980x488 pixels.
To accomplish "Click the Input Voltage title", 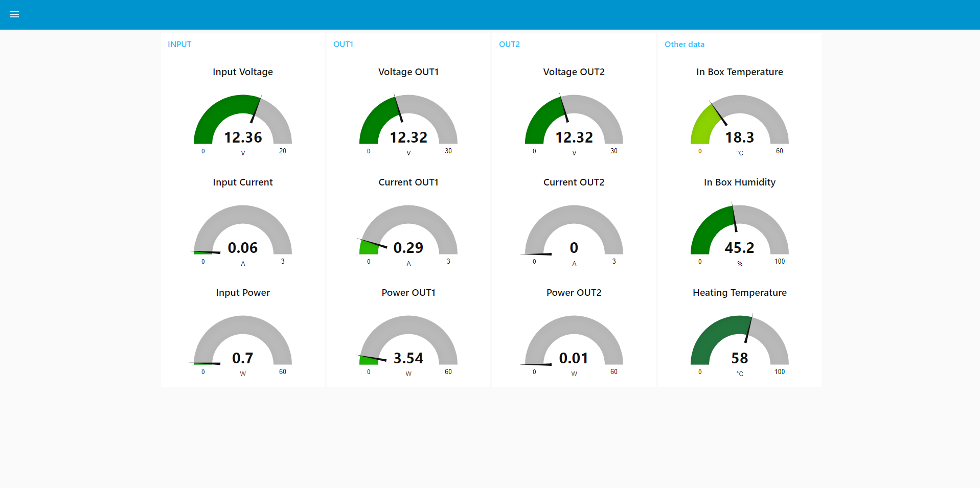I will (x=243, y=72).
